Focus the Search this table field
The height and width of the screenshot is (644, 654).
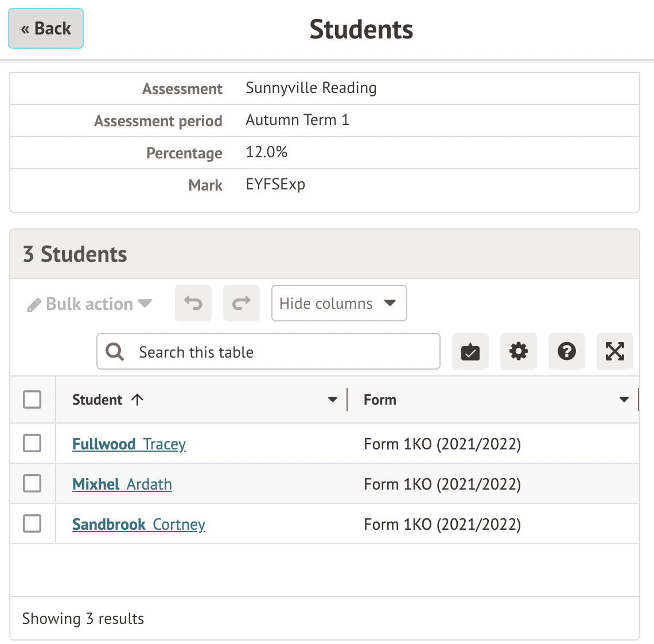(281, 352)
